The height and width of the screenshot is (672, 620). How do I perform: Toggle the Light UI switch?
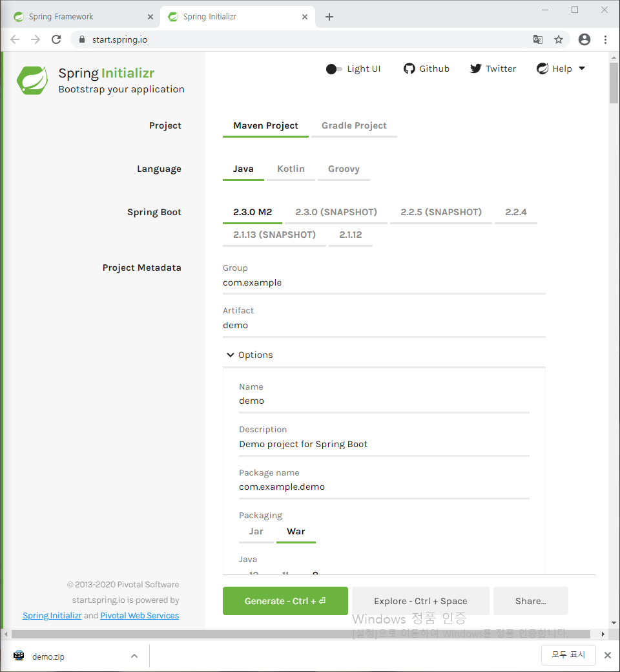(x=334, y=69)
